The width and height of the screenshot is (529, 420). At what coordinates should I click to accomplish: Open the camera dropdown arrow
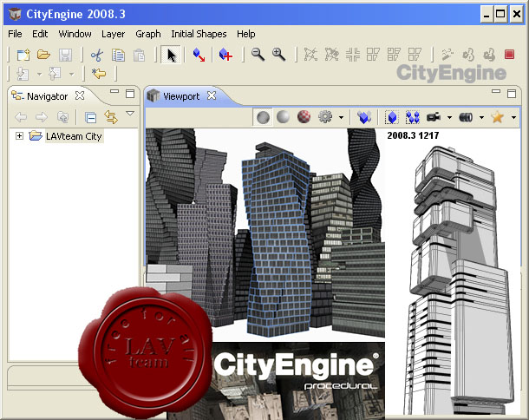tap(449, 117)
